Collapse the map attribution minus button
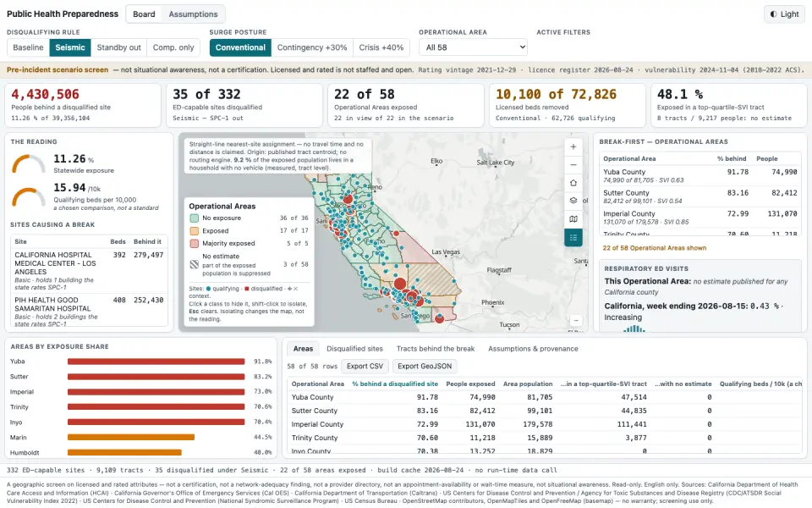 point(576,320)
